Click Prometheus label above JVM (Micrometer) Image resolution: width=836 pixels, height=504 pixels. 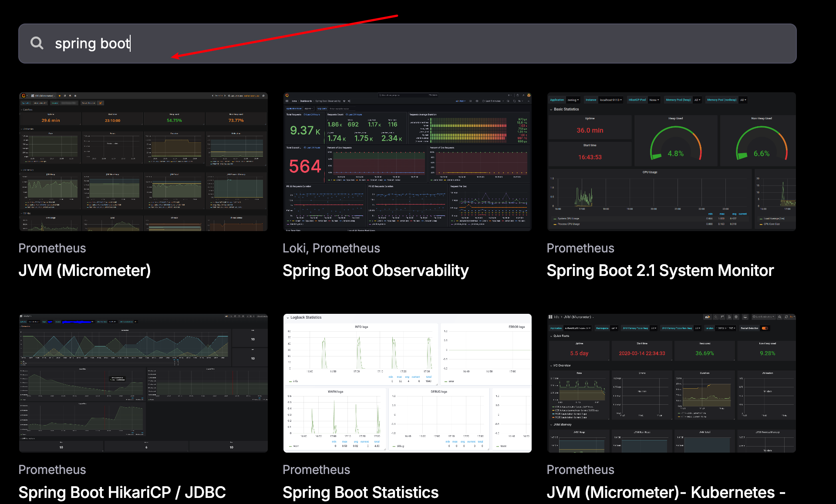(52, 248)
